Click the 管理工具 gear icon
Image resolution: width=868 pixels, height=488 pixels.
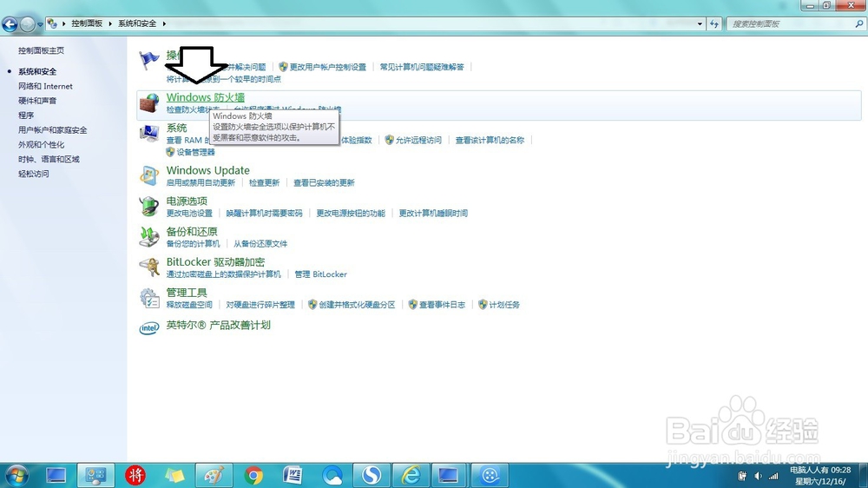pos(149,298)
